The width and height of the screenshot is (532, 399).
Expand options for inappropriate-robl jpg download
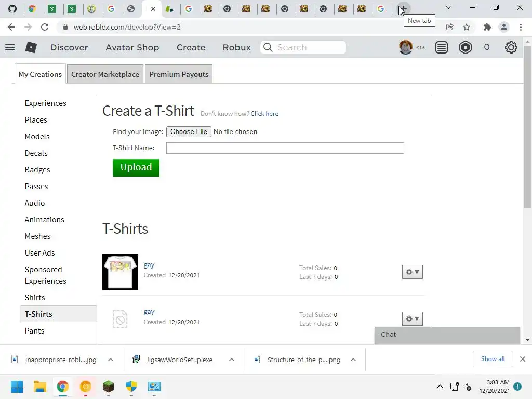(111, 360)
